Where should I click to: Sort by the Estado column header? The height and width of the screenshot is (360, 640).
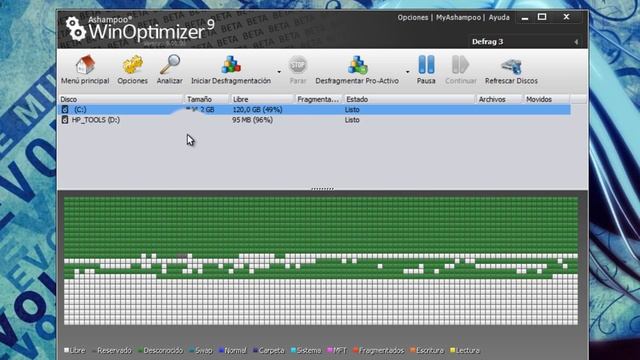(409, 99)
